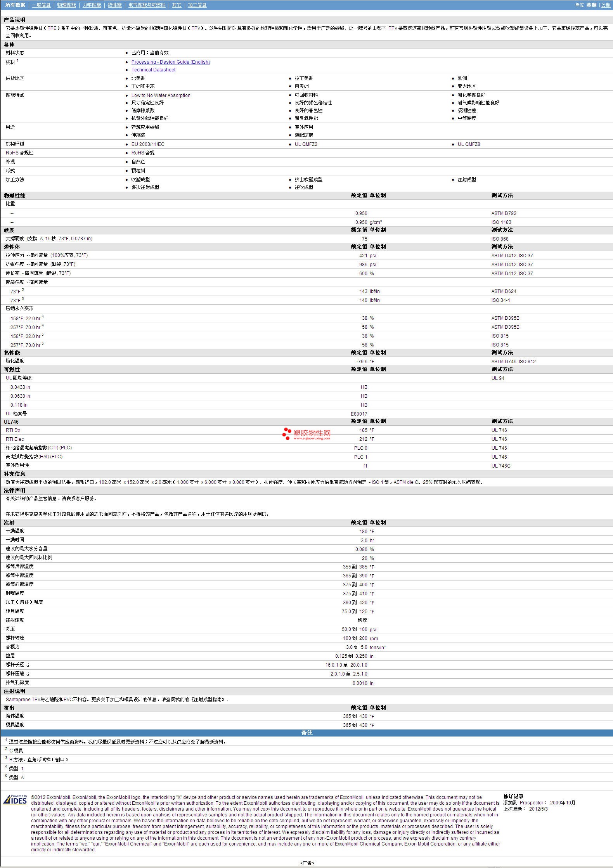The width and height of the screenshot is (613, 868).
Task: Click 'ASTM D746, ISO 812' test method
Action: (513, 362)
